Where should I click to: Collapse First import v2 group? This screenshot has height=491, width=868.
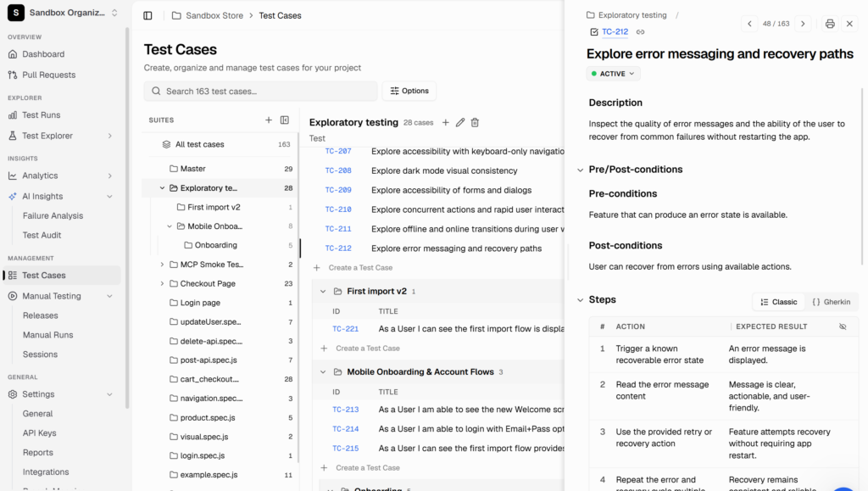(x=323, y=291)
